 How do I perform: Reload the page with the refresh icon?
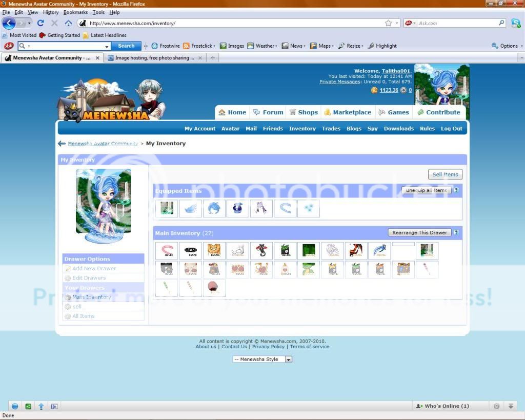pyautogui.click(x=41, y=23)
